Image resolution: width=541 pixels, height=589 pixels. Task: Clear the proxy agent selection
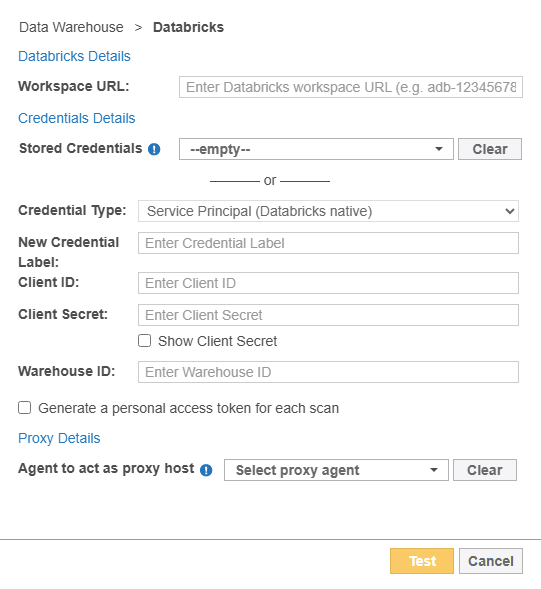coord(485,470)
